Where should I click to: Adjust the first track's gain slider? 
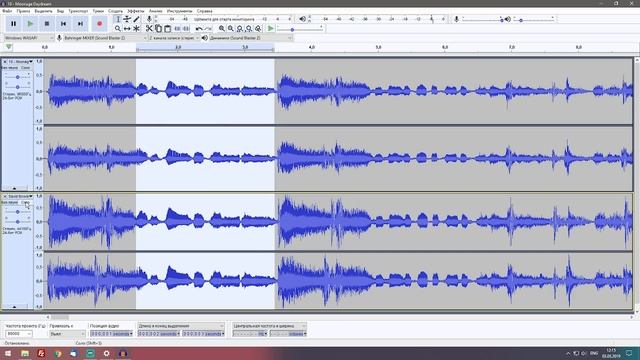[18, 77]
